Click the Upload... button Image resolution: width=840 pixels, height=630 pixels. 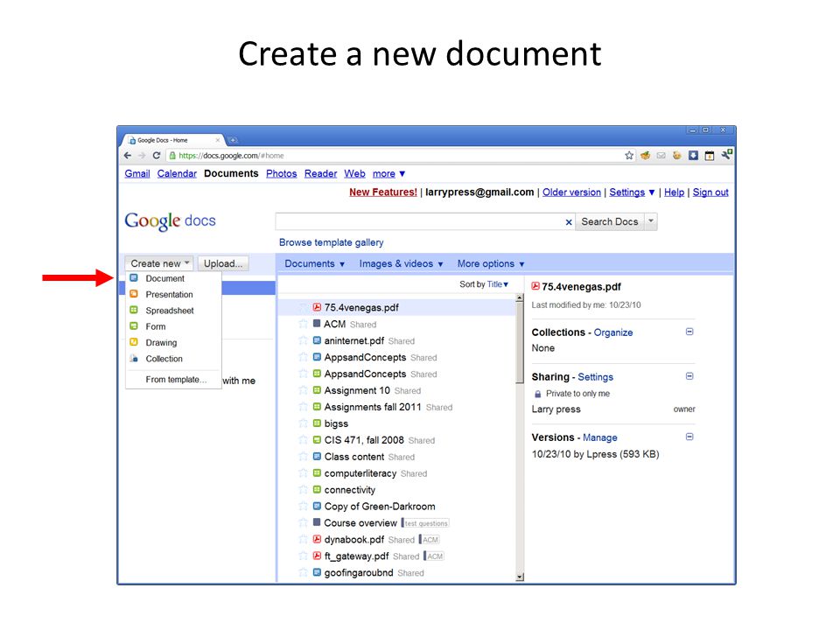pos(223,263)
